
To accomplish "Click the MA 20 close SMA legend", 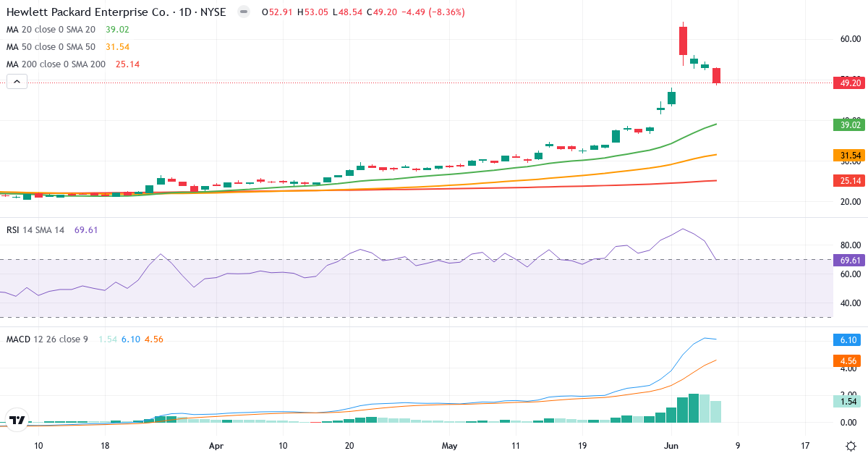I will click(50, 30).
